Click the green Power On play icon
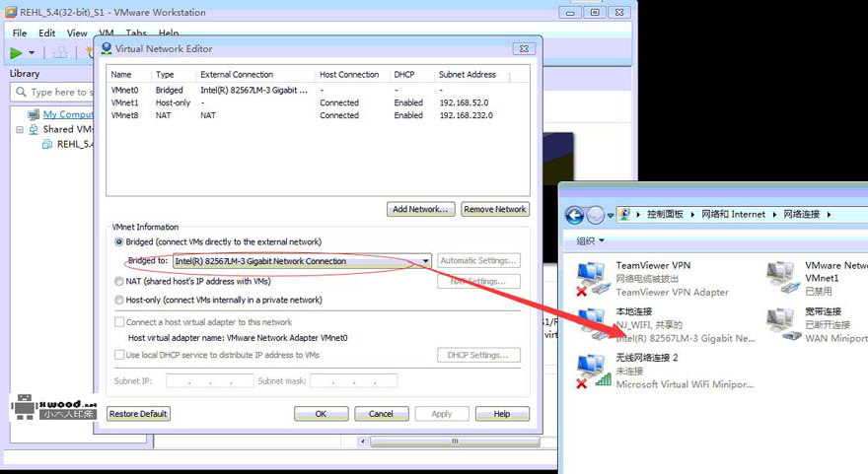The height and width of the screenshot is (474, 868). [x=16, y=53]
